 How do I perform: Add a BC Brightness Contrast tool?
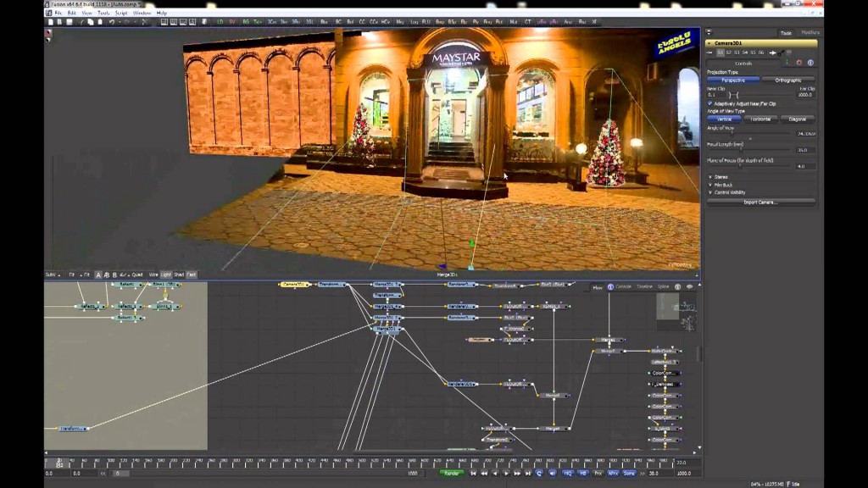tap(338, 22)
